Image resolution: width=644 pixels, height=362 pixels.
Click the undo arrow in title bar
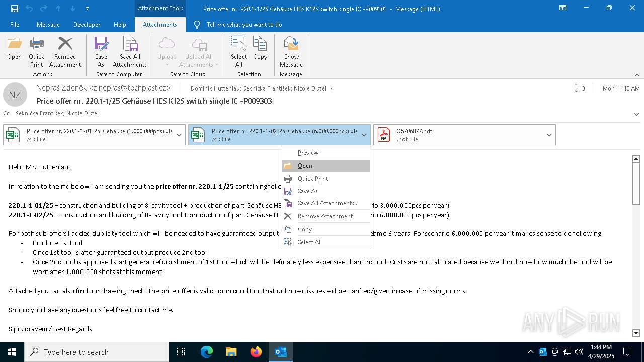pos(29,9)
